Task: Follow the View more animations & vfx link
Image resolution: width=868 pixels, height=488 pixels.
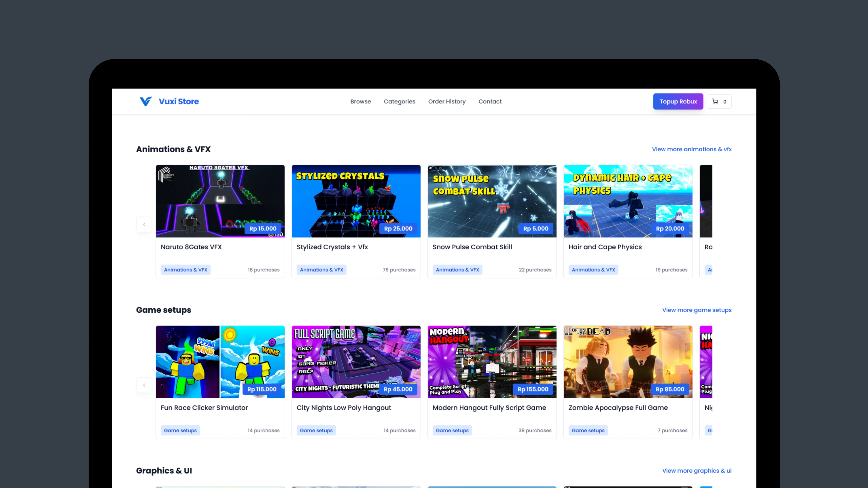Action: 691,149
